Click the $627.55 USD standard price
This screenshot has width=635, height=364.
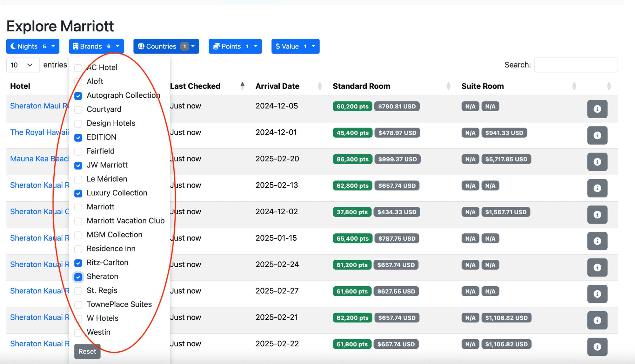coord(396,291)
